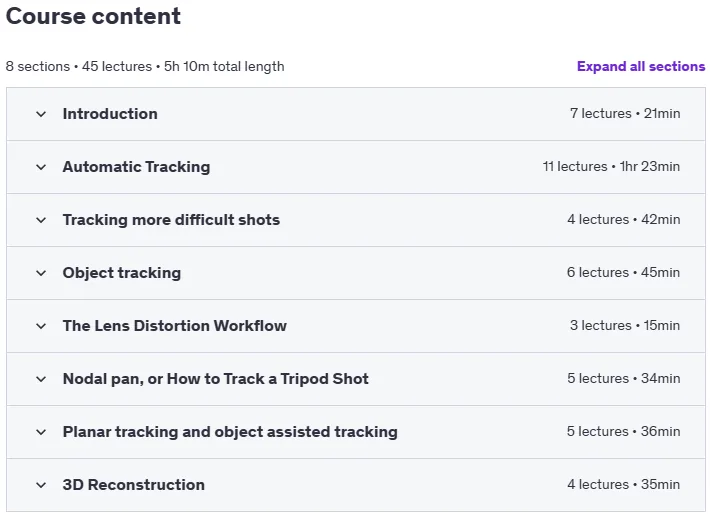
Task: Select Planar tracking and object assisted tracking title
Action: [230, 432]
